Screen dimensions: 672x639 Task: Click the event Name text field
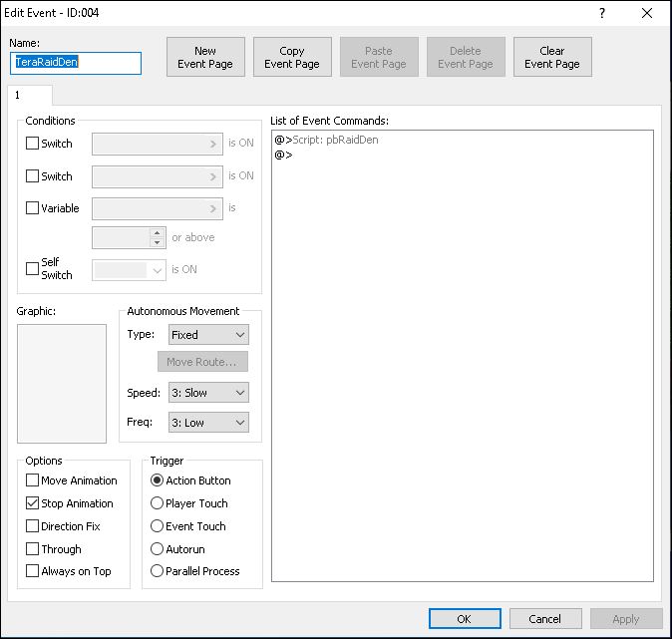pos(76,62)
